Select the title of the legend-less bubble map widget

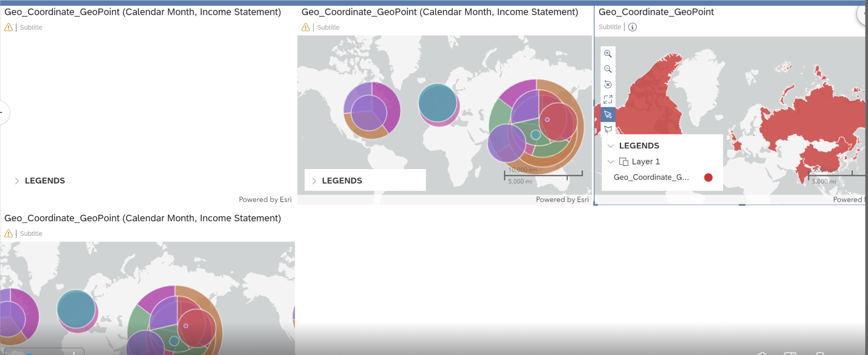(143, 218)
